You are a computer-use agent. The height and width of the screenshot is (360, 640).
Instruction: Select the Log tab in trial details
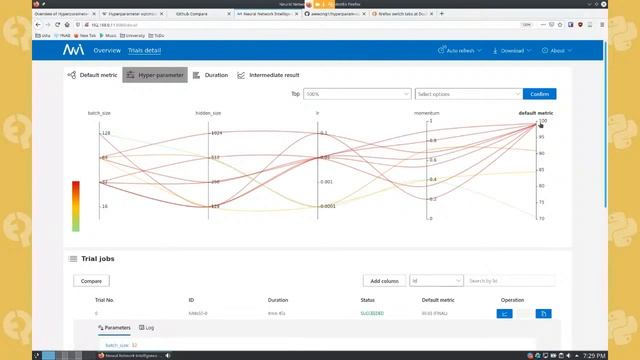[147, 328]
